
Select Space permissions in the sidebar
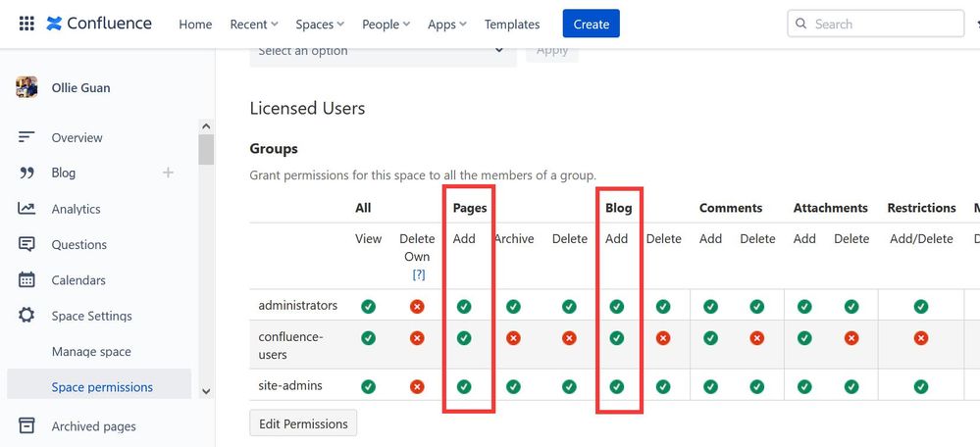(102, 387)
